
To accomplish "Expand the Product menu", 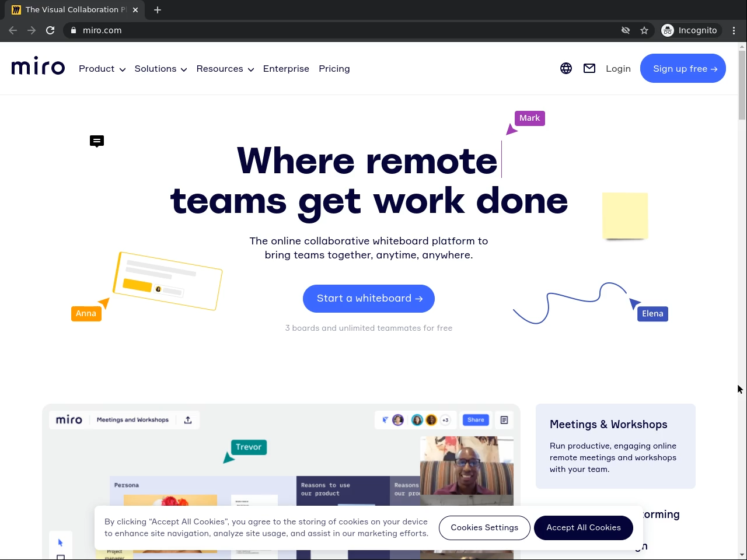I will pos(102,69).
